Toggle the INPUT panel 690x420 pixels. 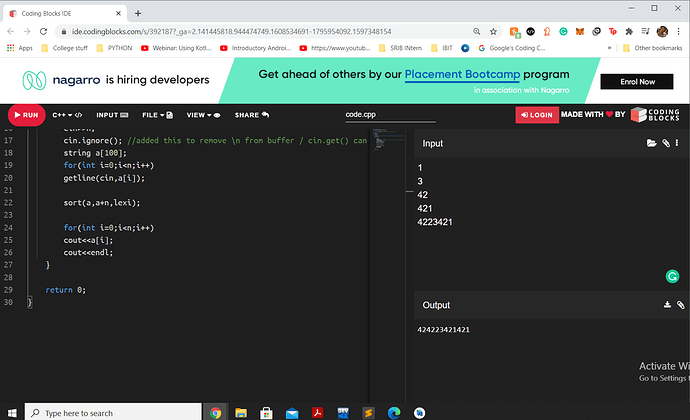tap(112, 115)
